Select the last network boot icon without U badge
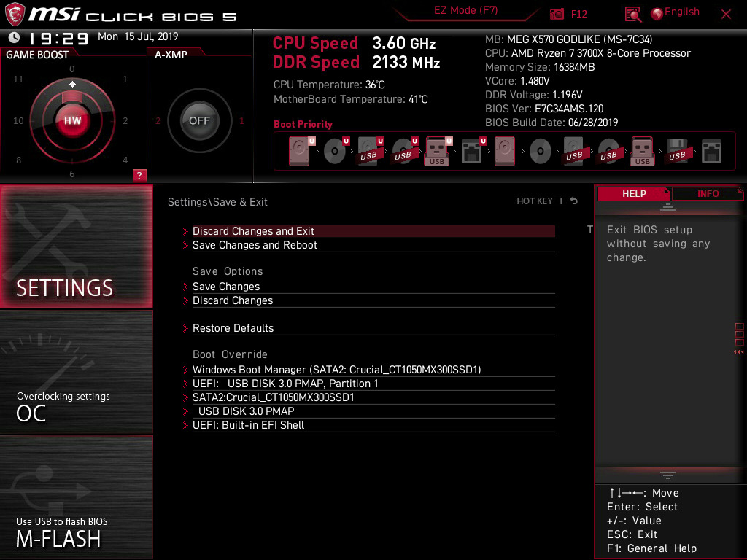The width and height of the screenshot is (747, 560). 711,152
